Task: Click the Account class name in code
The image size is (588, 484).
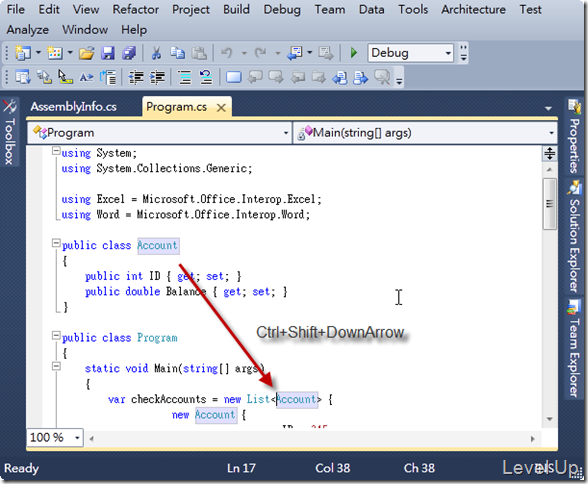Action: click(158, 246)
